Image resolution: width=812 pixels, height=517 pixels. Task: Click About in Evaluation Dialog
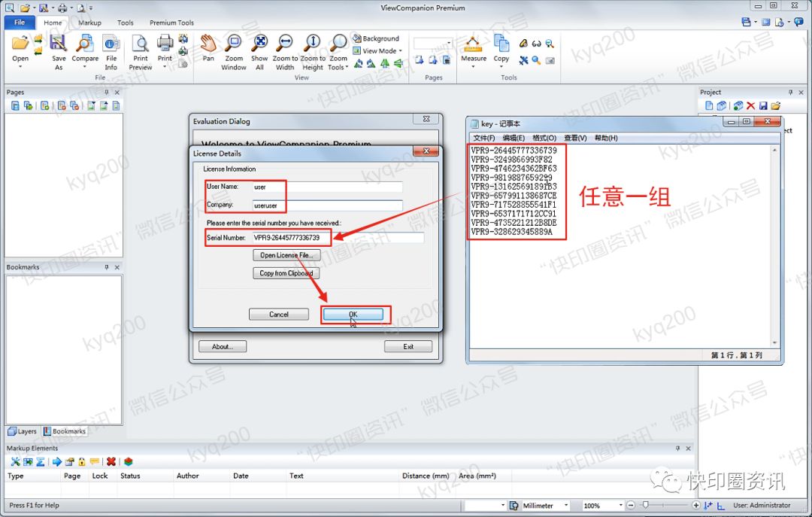pos(222,346)
